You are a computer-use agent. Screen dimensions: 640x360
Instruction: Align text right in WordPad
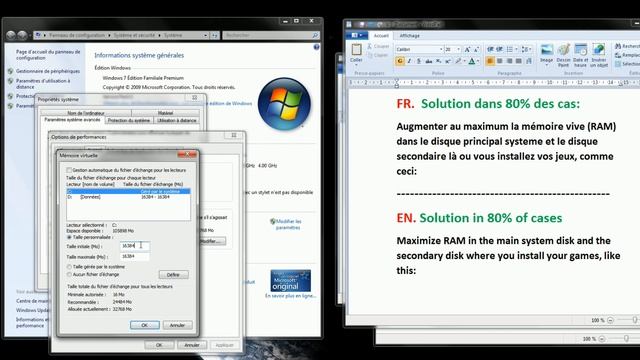pos(509,61)
